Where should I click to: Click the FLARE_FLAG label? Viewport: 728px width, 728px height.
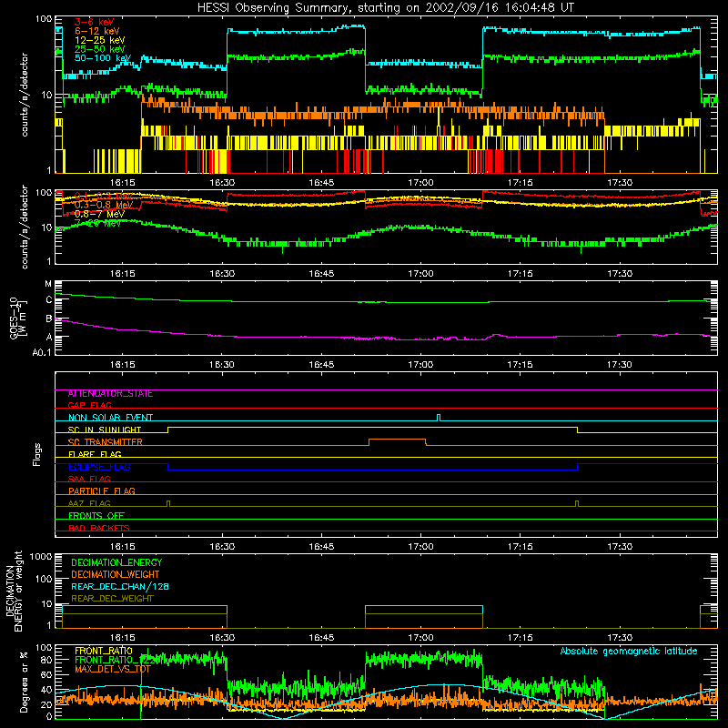[95, 454]
